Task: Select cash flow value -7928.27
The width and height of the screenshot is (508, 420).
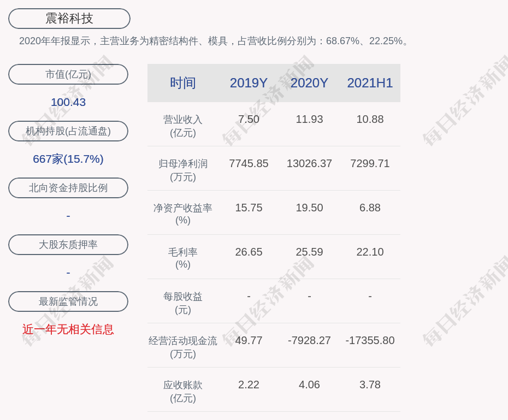Action: point(309,340)
